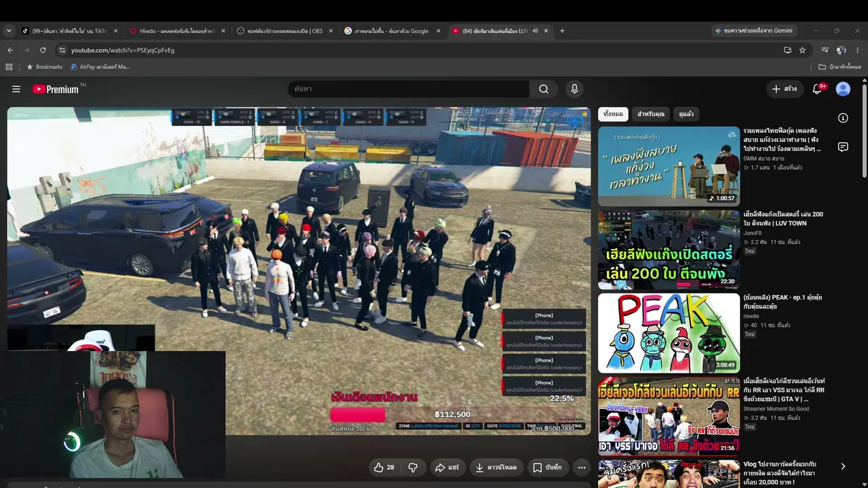Open the GMM สบาย สบาย channel name
The image size is (868, 488).
(x=764, y=159)
